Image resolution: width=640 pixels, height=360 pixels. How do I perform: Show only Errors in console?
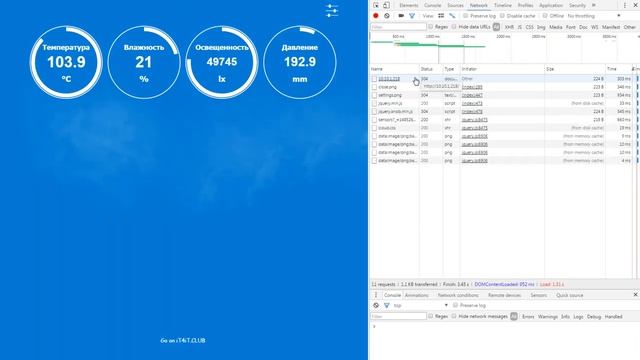click(x=528, y=316)
